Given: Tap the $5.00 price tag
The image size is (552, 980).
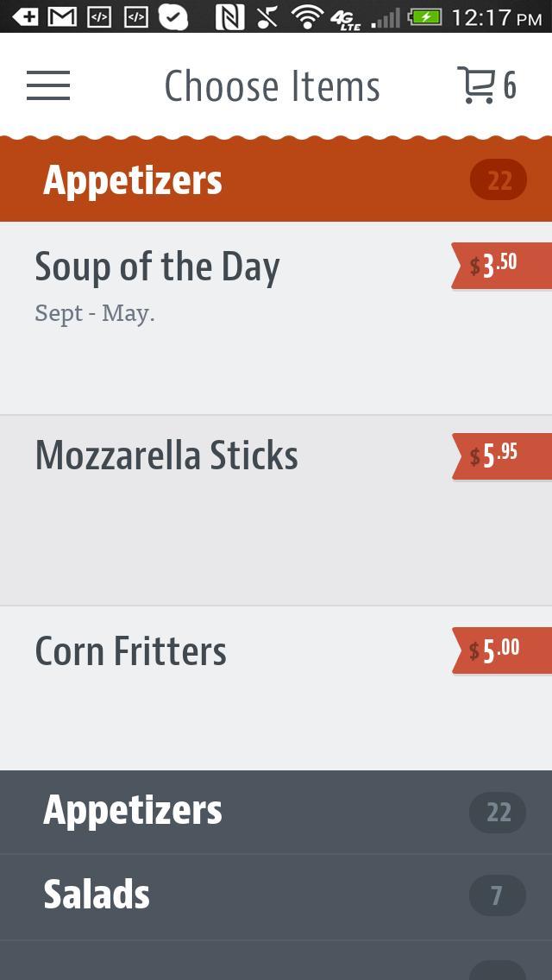Looking at the screenshot, I should click(502, 650).
